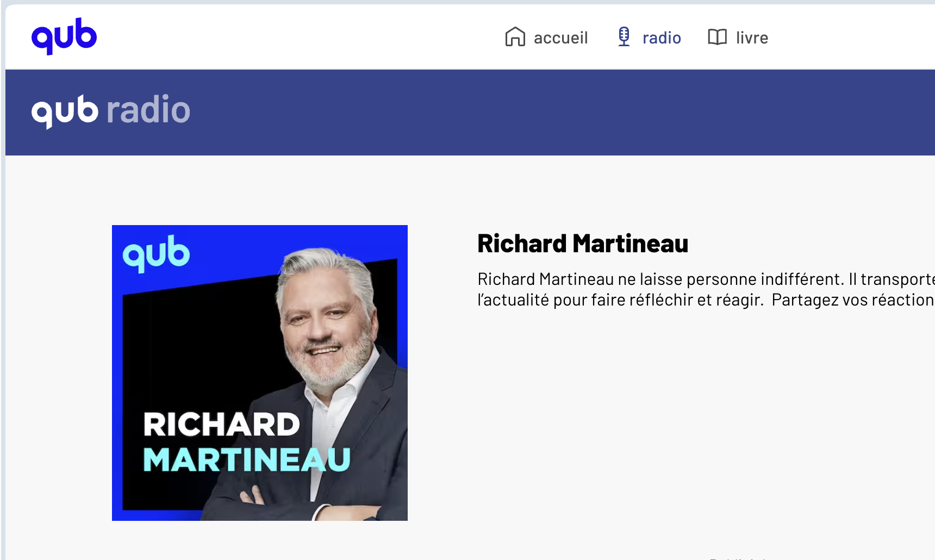935x560 pixels.
Task: Click the qub radio banner logo
Action: pos(111,111)
